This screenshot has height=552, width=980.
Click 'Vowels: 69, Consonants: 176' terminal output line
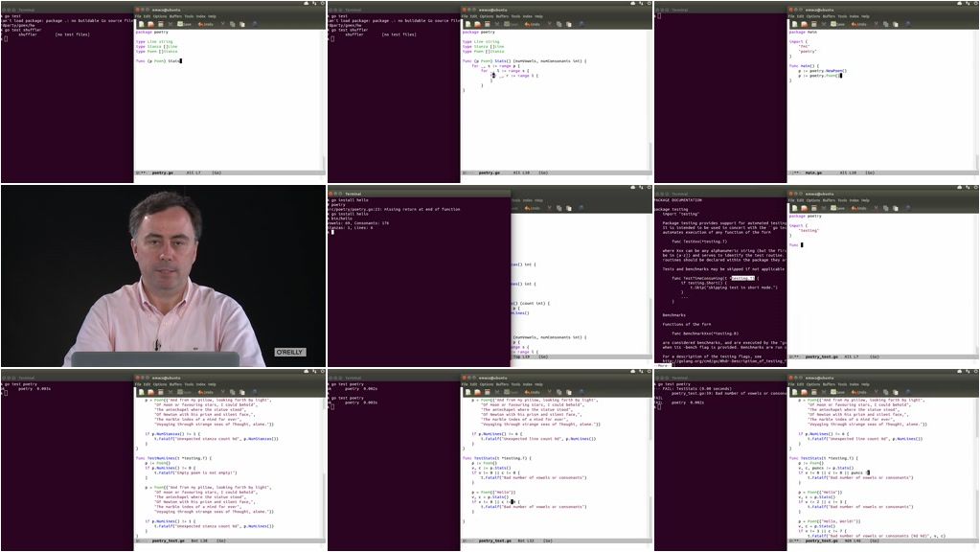[x=358, y=223]
